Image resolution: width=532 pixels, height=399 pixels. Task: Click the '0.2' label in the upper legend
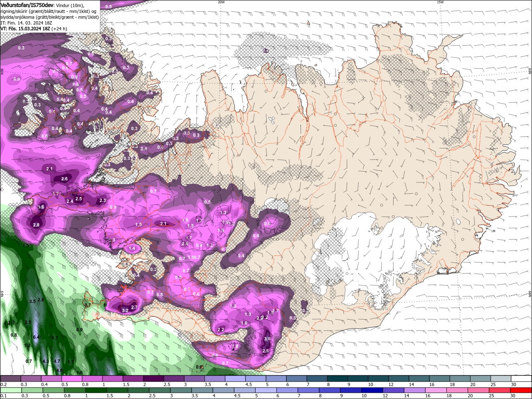[3, 384]
